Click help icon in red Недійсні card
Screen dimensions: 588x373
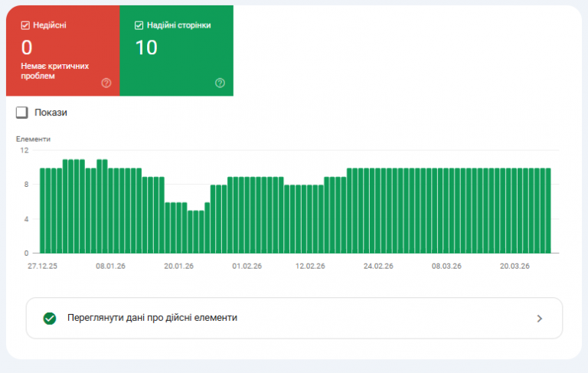106,83
